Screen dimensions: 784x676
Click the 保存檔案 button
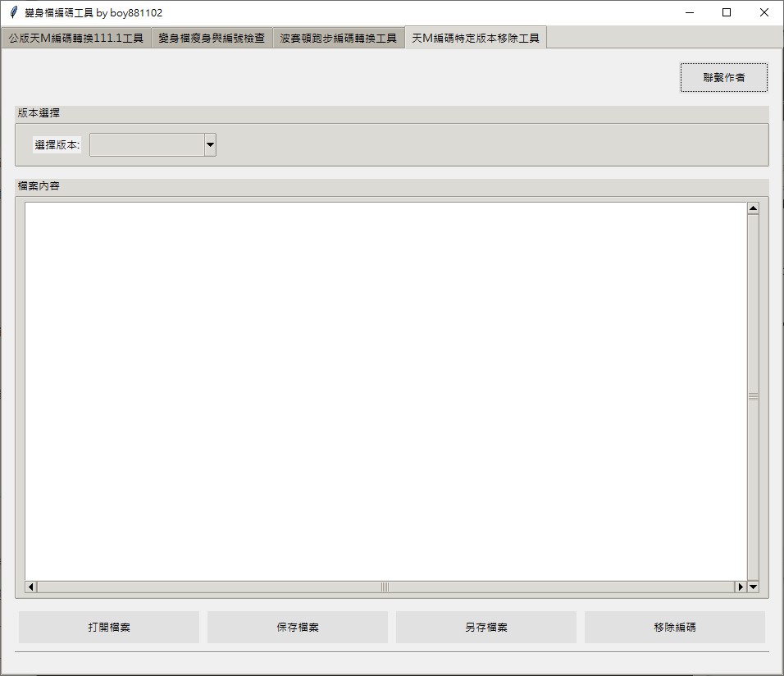tap(298, 627)
